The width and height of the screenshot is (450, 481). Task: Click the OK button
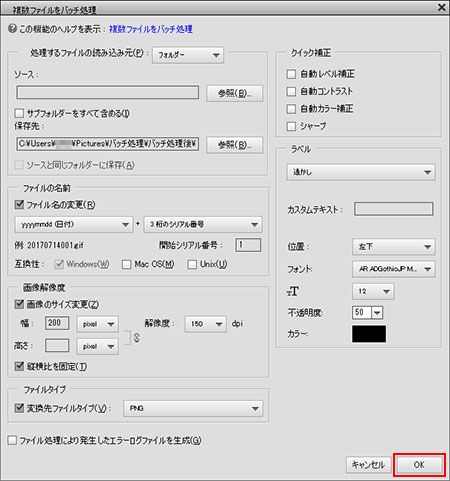point(419,465)
